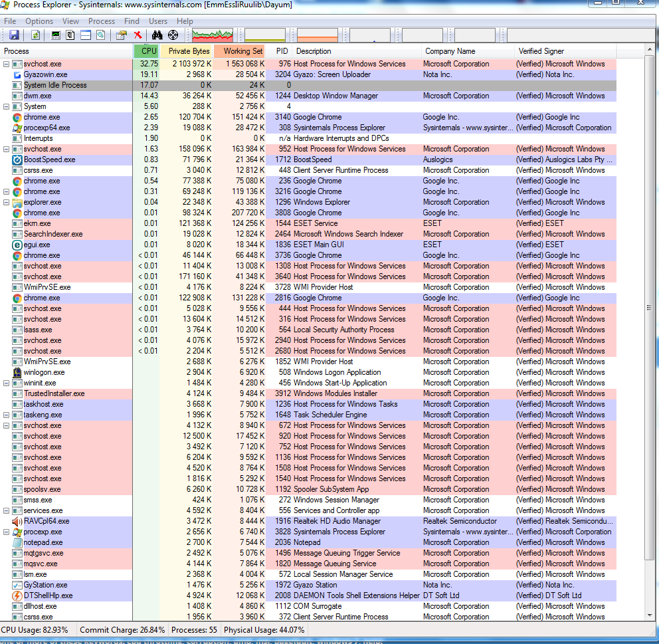Click the commit history graph with yellow bar

pyautogui.click(x=265, y=35)
